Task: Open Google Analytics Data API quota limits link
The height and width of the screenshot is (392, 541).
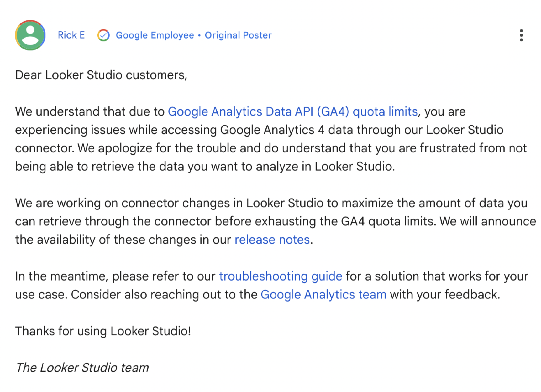Action: coord(293,111)
